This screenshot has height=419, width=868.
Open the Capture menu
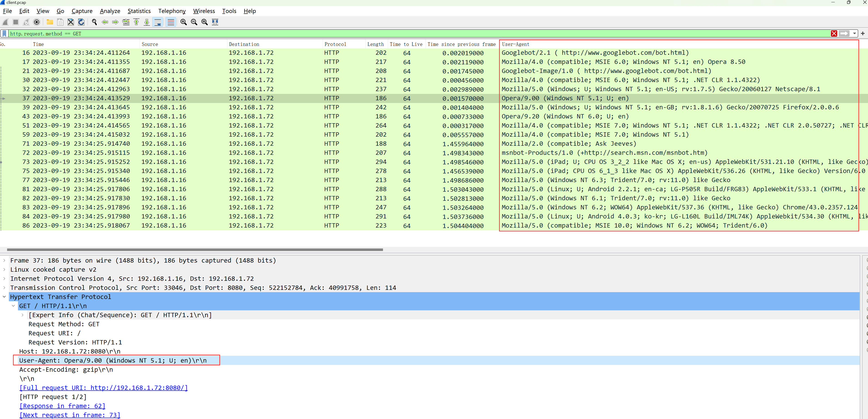82,11
